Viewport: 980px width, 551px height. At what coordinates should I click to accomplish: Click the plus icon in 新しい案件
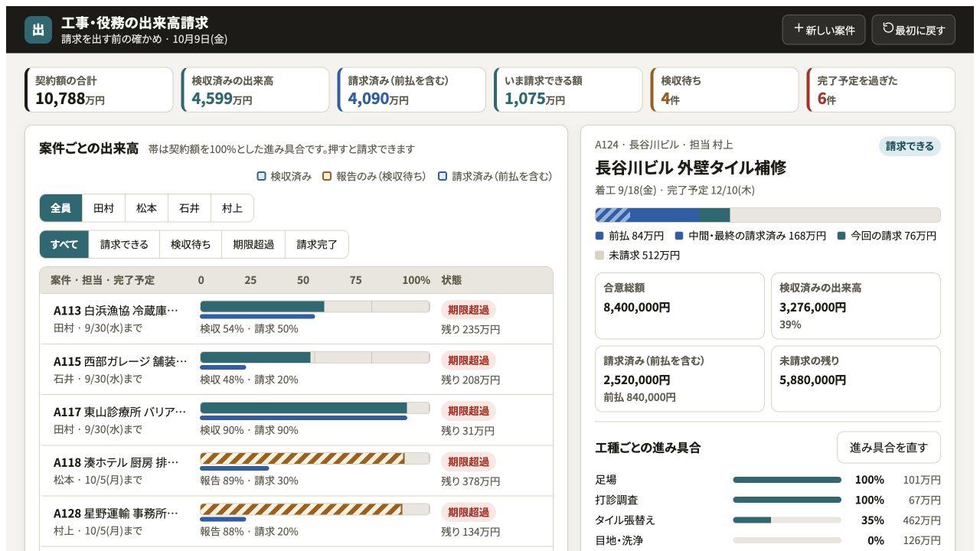pos(799,28)
